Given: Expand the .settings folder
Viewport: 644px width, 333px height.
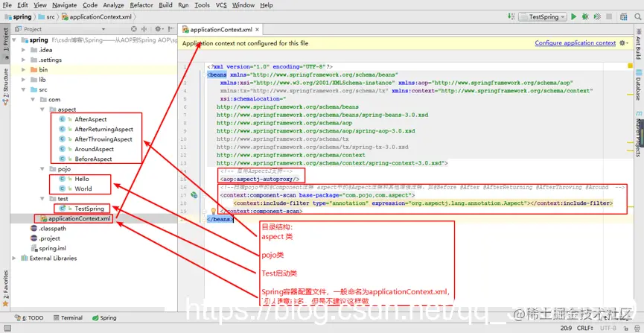Looking at the screenshot, I should pyautogui.click(x=25, y=60).
